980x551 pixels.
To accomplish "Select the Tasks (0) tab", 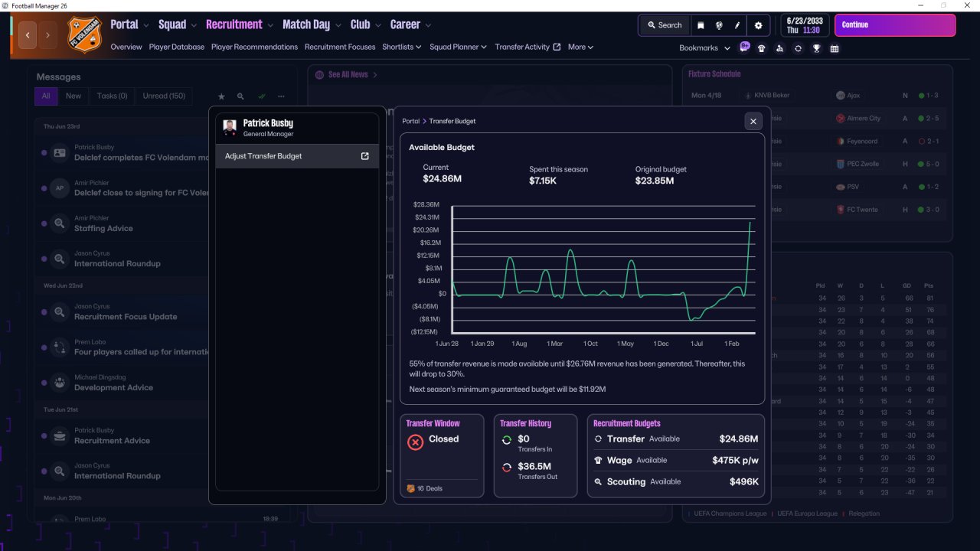I will pos(112,96).
